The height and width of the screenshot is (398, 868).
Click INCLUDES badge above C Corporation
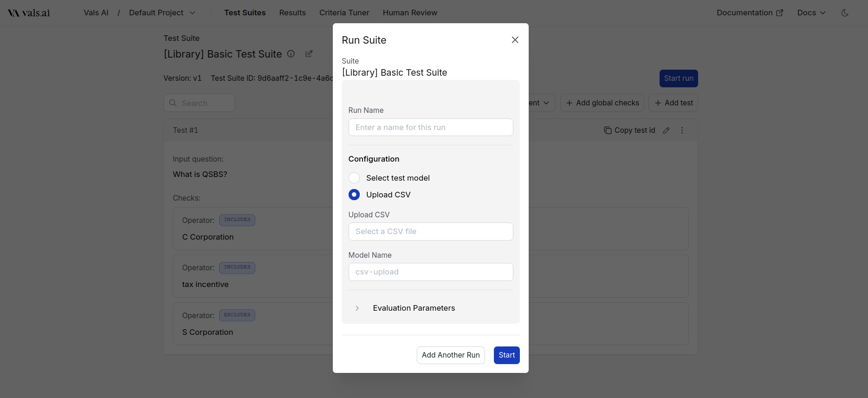pyautogui.click(x=237, y=220)
